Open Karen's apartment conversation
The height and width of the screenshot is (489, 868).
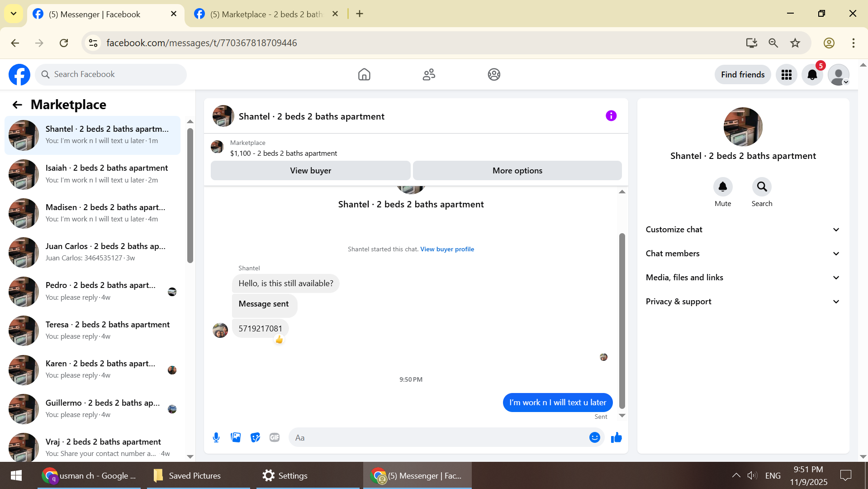92,370
